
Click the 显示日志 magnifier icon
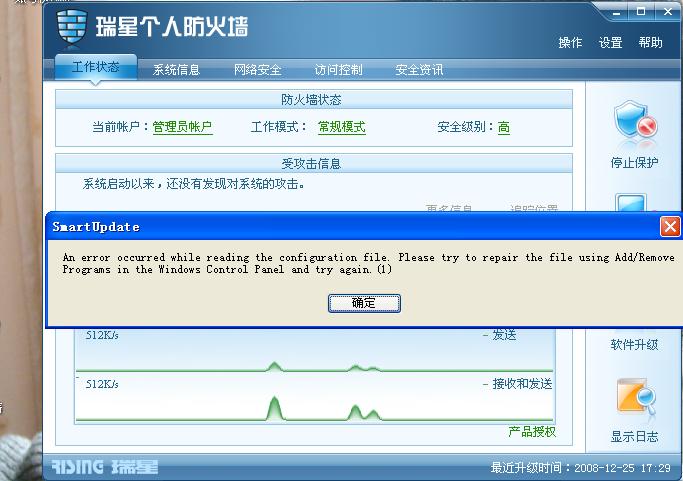(x=636, y=396)
